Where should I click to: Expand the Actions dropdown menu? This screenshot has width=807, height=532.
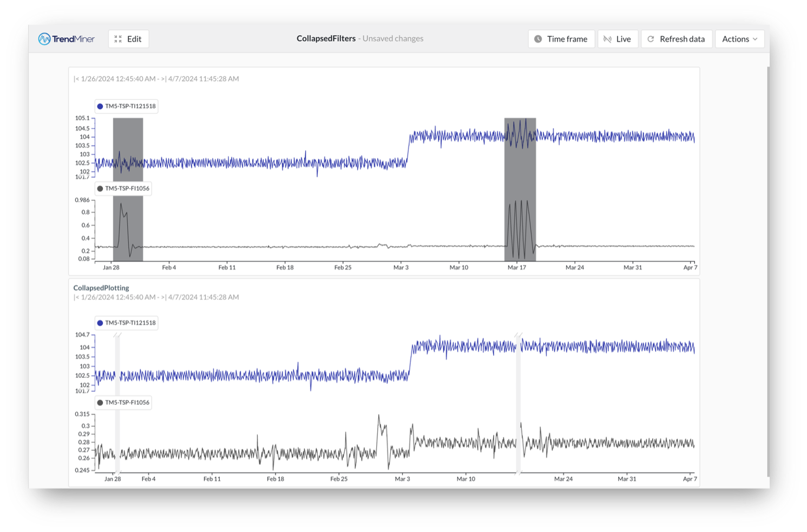click(x=739, y=39)
